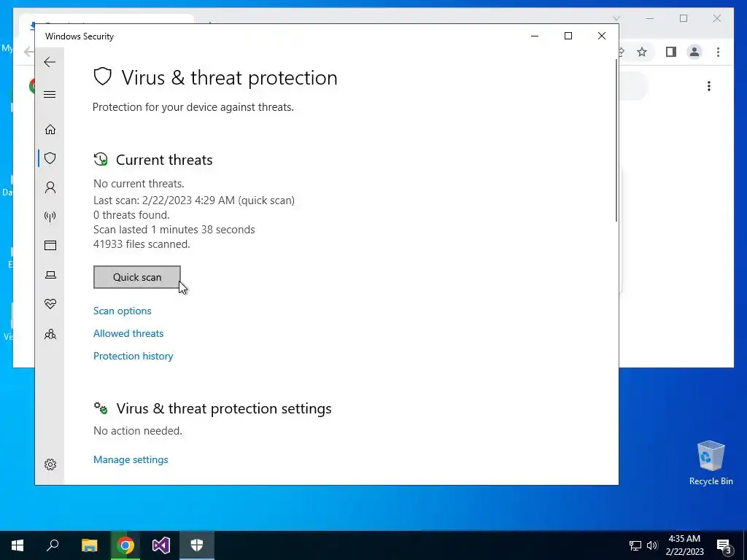Screen dimensions: 747x560
Task: Click 'Scan lasted 1 minutes 38 seconds' text
Action: tap(174, 230)
